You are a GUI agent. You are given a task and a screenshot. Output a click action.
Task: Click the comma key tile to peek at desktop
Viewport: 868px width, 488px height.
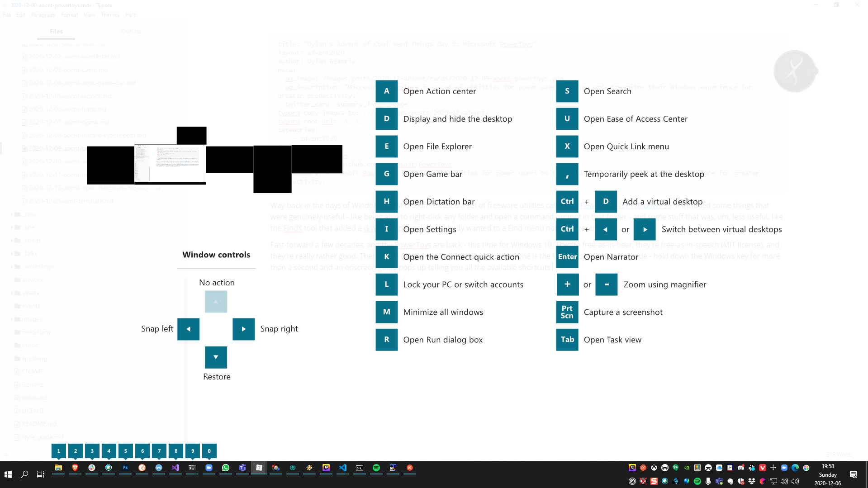point(567,174)
